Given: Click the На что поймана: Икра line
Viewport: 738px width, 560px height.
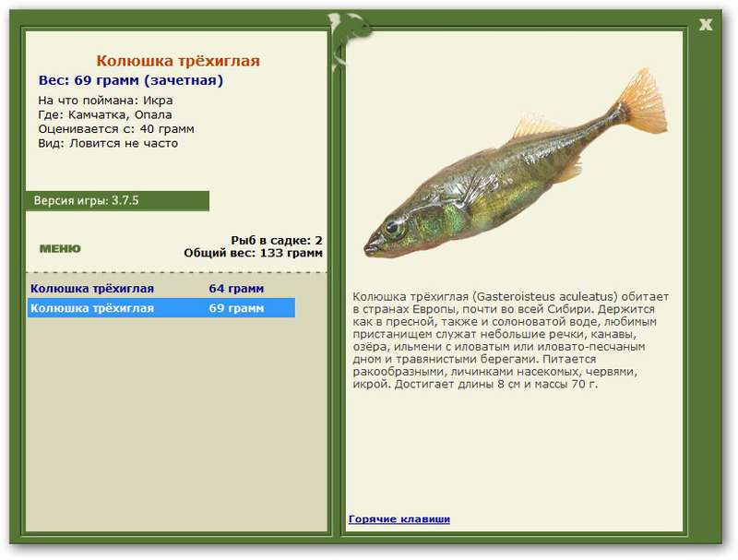Looking at the screenshot, I should coord(105,101).
